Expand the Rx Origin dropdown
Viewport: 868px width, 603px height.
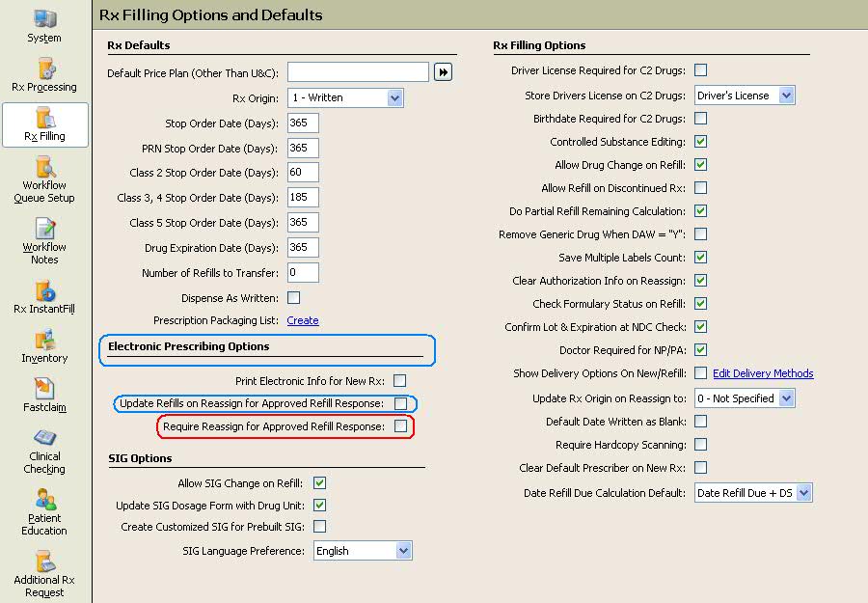(x=394, y=98)
